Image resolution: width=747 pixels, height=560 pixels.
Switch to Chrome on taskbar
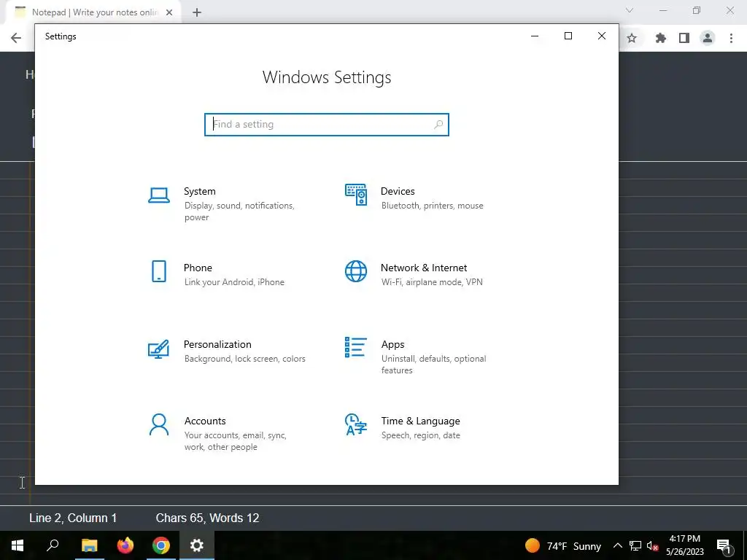[x=161, y=545]
